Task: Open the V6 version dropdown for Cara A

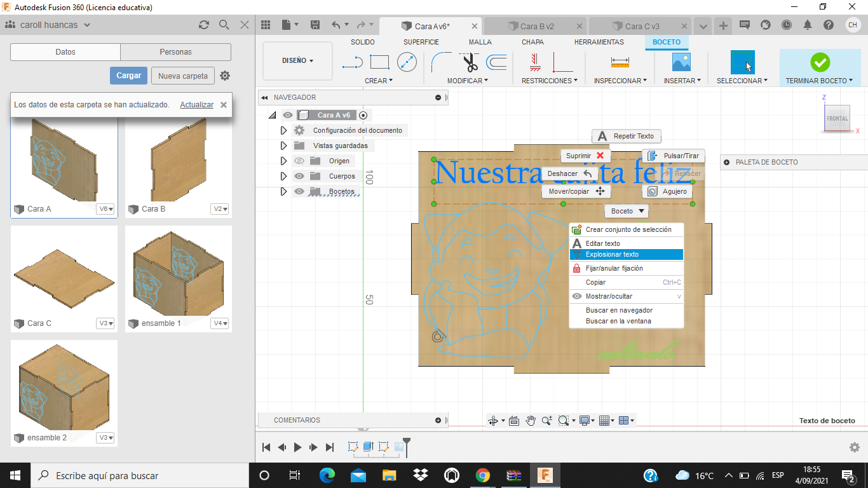Action: point(105,209)
